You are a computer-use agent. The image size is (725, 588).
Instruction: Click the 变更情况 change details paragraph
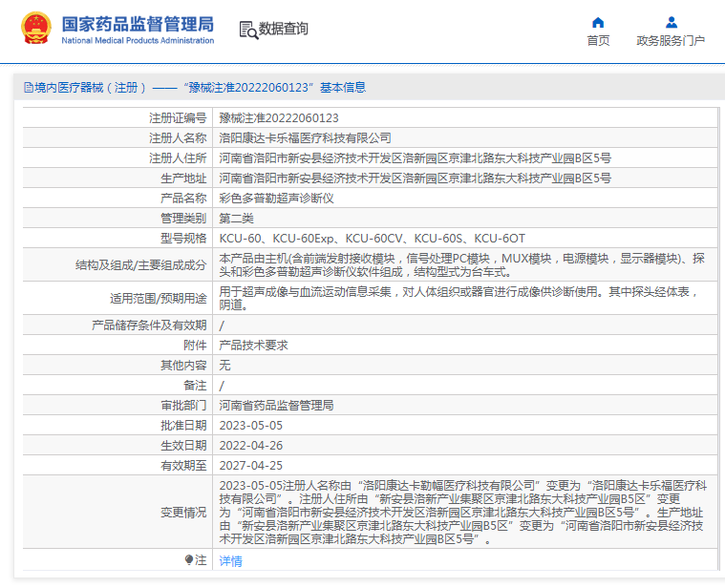pos(463,513)
